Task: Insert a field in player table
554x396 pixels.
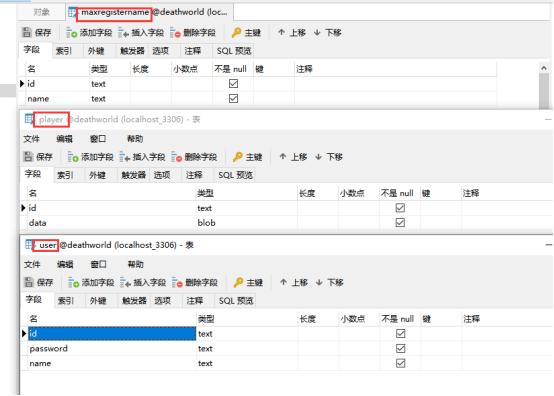Action: (142, 156)
